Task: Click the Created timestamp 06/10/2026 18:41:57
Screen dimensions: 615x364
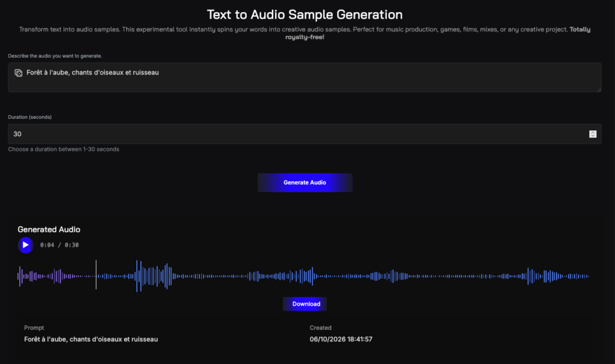Action: point(341,339)
